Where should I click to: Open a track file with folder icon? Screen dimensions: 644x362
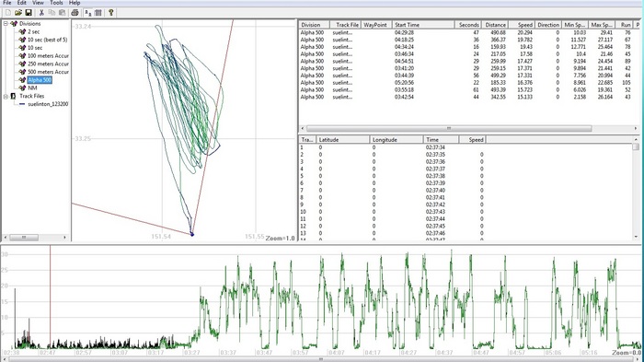click(18, 13)
